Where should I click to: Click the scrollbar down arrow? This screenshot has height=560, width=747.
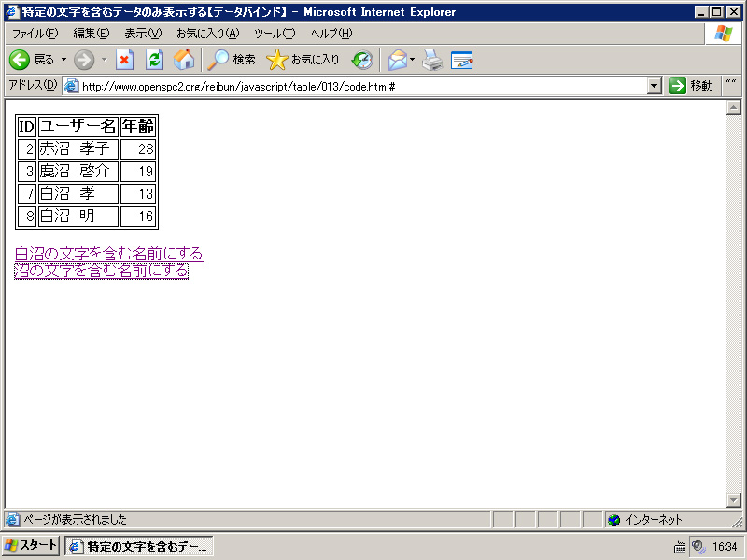(733, 500)
